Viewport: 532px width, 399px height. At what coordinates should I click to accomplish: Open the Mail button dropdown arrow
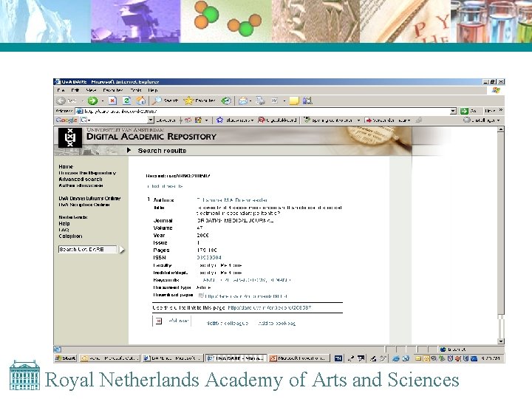click(250, 100)
